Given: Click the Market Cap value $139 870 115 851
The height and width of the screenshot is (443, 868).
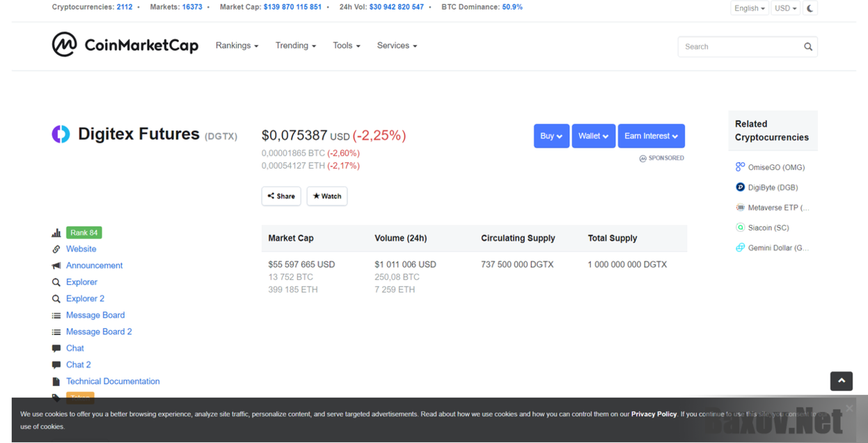Looking at the screenshot, I should (292, 7).
